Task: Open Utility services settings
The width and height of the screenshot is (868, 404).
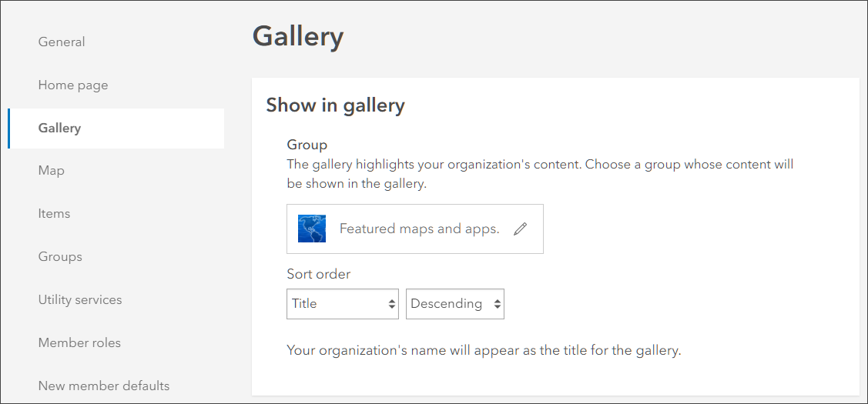Action: (x=80, y=299)
